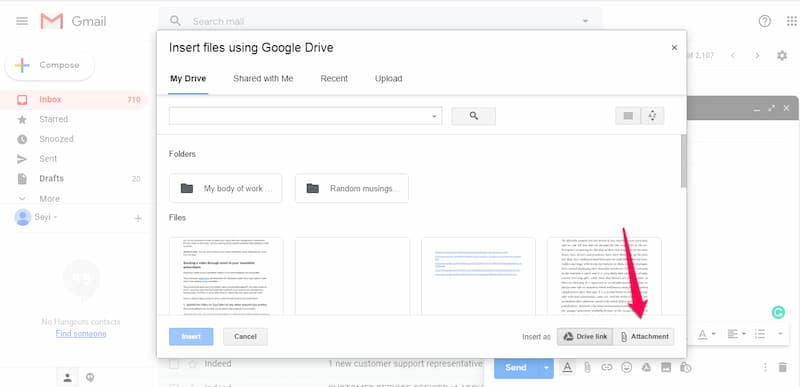This screenshot has width=800, height=387.
Task: Click the search magnifier button in Drive dialog
Action: click(473, 116)
